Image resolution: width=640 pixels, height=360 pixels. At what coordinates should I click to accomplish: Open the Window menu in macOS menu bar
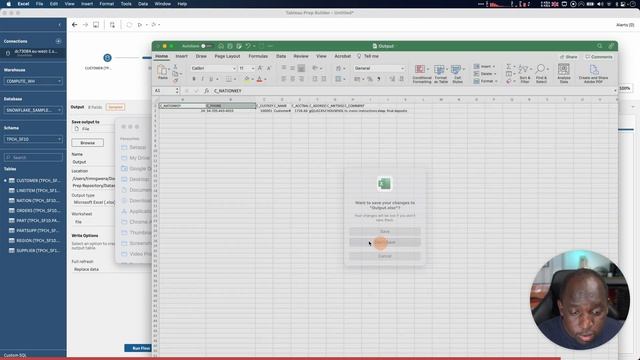(162, 4)
